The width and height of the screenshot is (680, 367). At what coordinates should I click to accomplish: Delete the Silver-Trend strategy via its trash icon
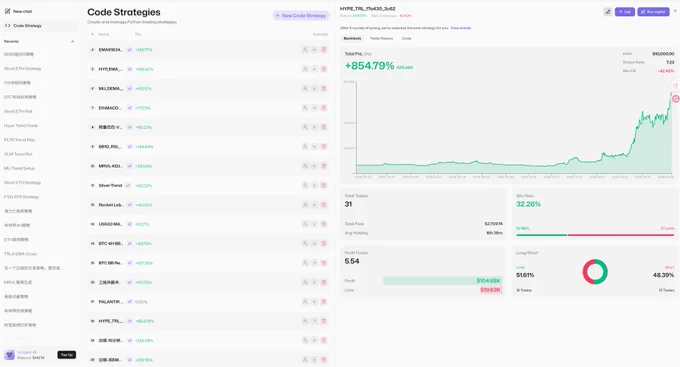pyautogui.click(x=324, y=185)
